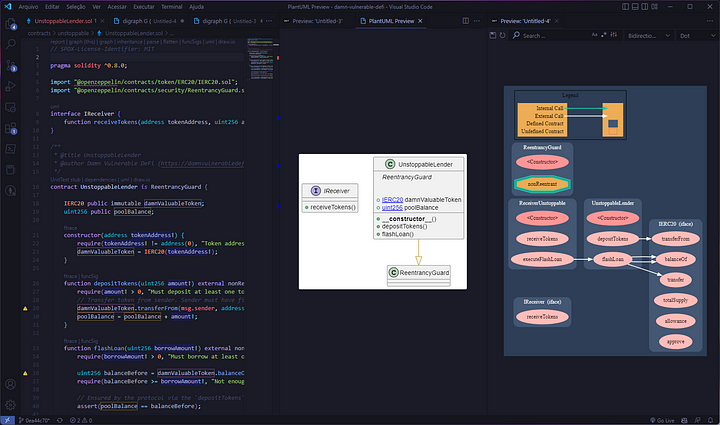
Task: Click the graph Search input field
Action: point(554,35)
